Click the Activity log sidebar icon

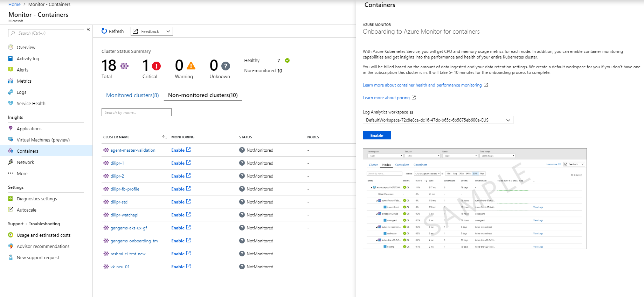point(11,58)
